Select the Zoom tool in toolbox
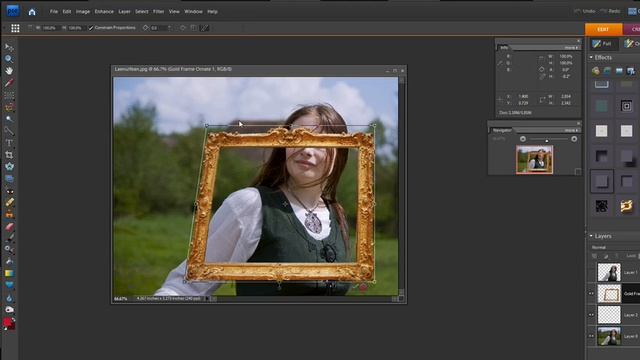The height and width of the screenshot is (360, 640). coord(9,59)
